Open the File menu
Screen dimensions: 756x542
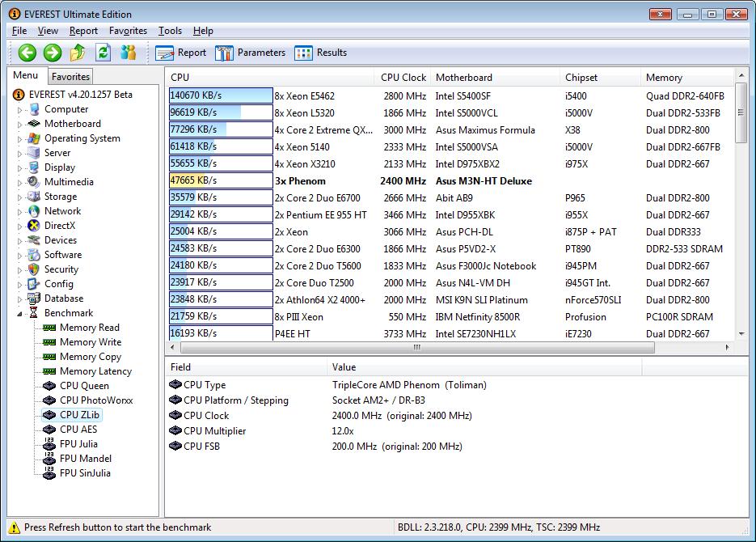pos(19,31)
